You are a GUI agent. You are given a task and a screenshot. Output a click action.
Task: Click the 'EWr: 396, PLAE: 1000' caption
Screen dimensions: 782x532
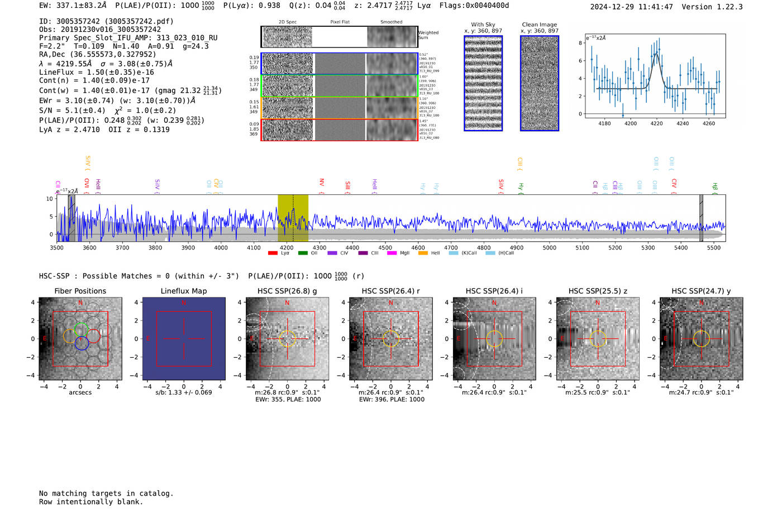click(392, 400)
